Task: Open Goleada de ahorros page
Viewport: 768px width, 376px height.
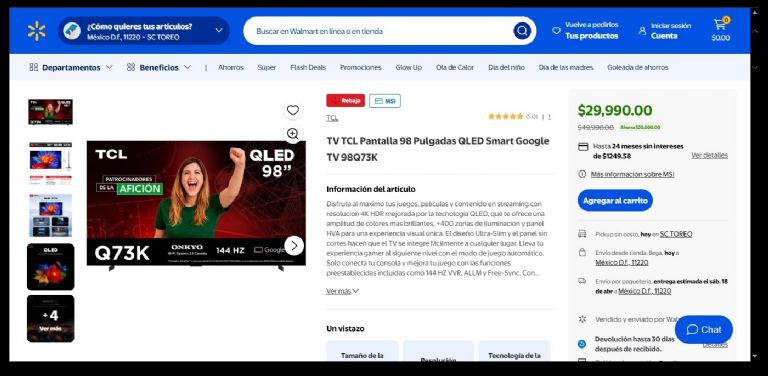Action: (638, 68)
